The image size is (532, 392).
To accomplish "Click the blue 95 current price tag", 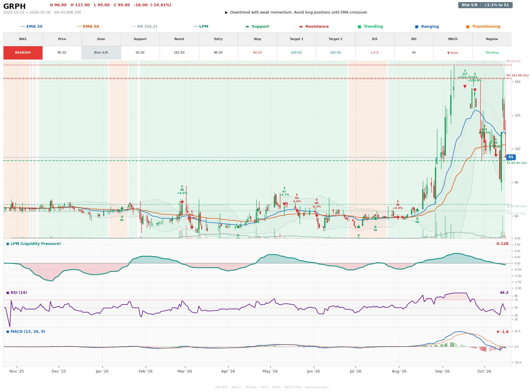I will click(x=511, y=157).
